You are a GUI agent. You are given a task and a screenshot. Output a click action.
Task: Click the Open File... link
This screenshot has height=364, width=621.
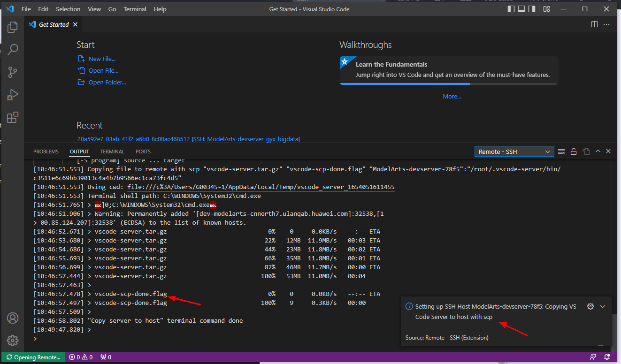[x=98, y=70]
